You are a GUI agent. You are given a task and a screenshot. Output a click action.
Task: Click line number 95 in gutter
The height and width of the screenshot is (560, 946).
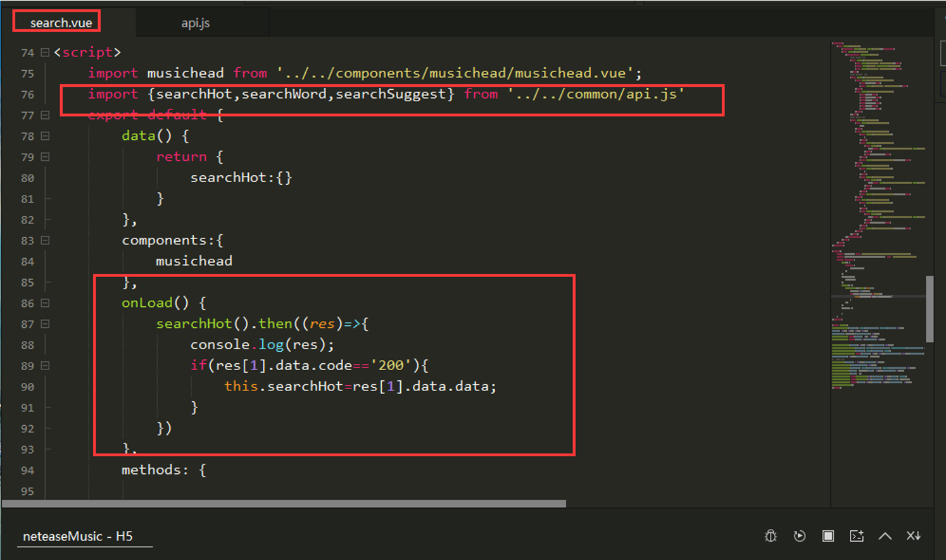(x=27, y=491)
